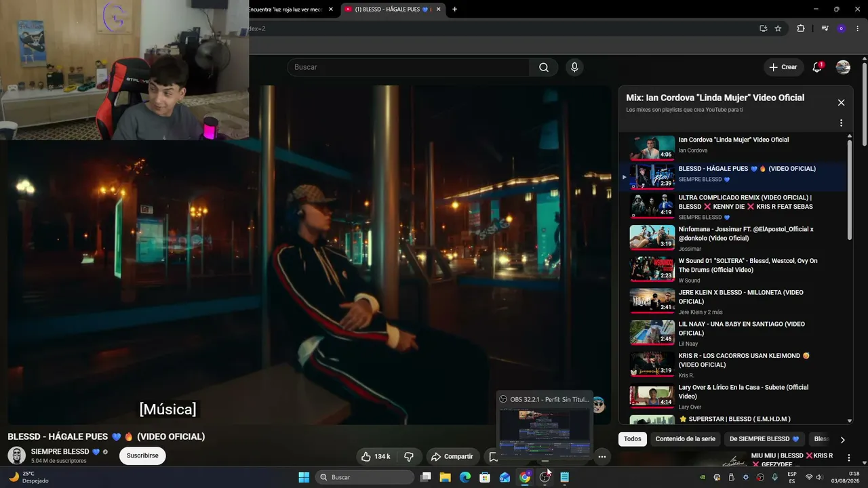Show more filter chips with arrow
The width and height of the screenshot is (868, 488).
tap(842, 440)
